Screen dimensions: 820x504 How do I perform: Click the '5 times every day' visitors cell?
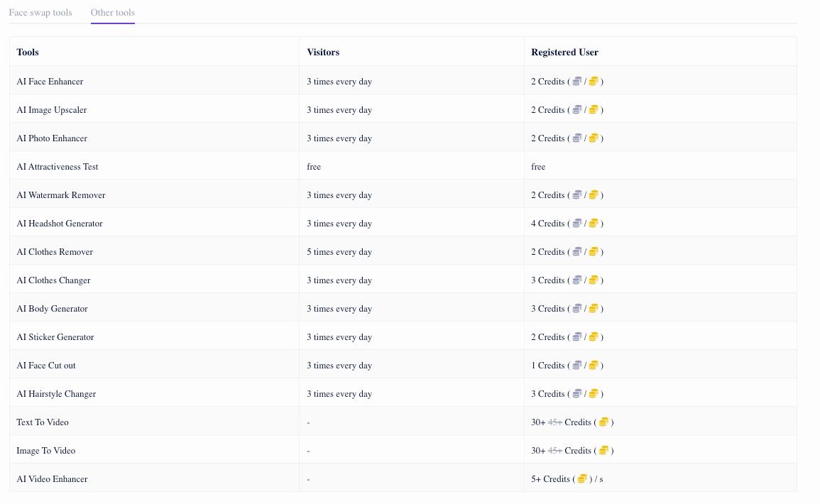click(339, 252)
